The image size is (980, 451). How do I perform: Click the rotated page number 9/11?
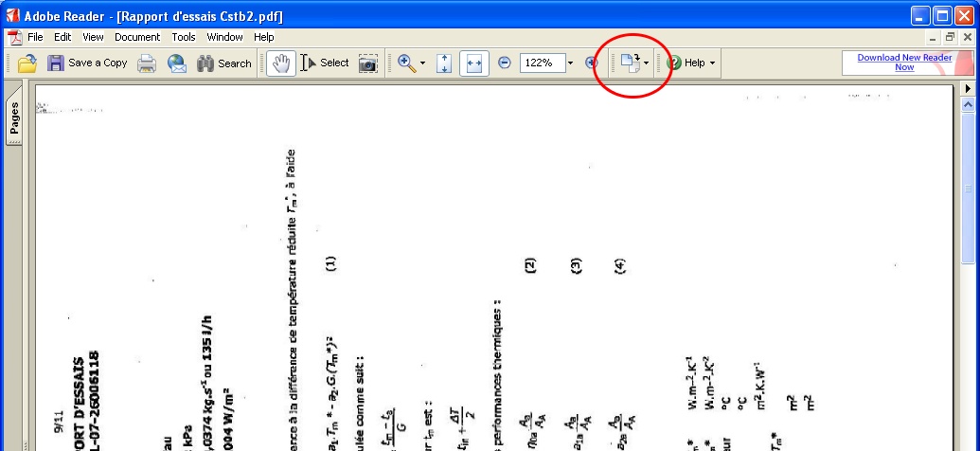click(x=59, y=420)
